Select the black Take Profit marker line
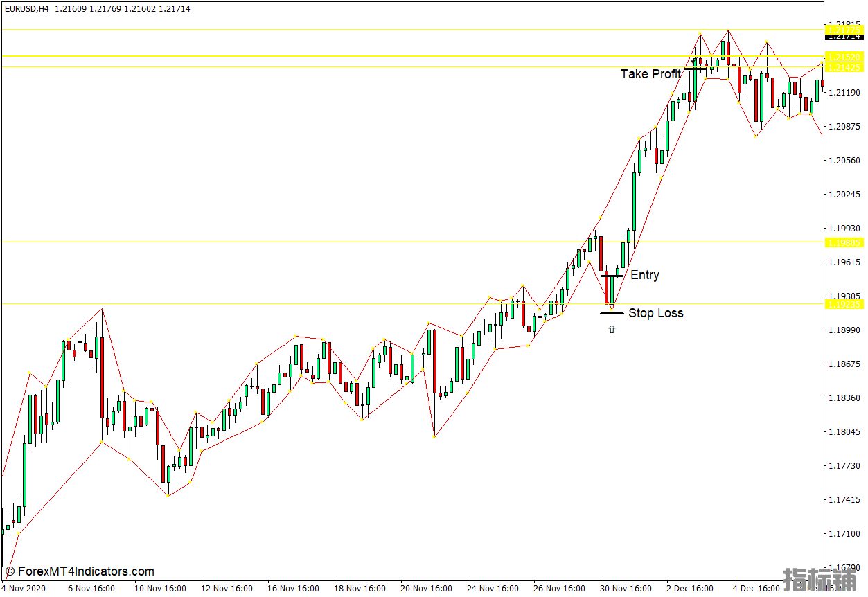Viewport: 868px width, 597px height. (695, 69)
